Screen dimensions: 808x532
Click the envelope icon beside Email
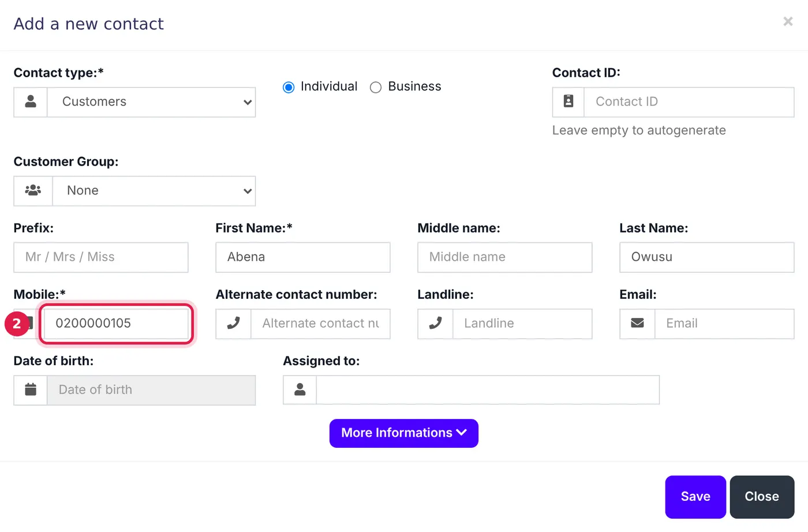tap(637, 323)
